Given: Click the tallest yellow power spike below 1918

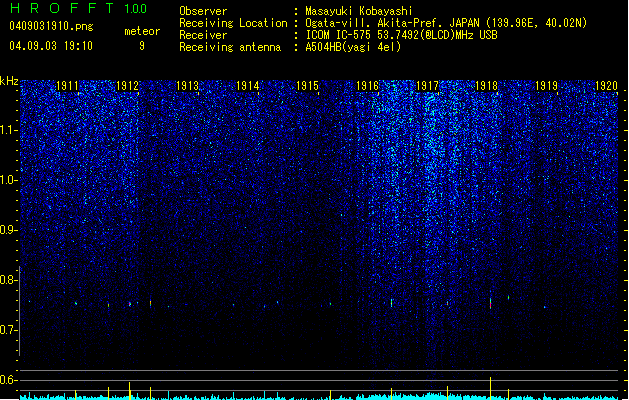Looking at the screenshot, I should click(490, 388).
